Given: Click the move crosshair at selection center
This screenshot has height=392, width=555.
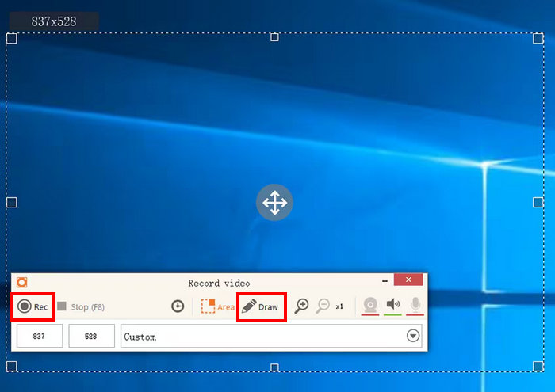Looking at the screenshot, I should tap(274, 203).
